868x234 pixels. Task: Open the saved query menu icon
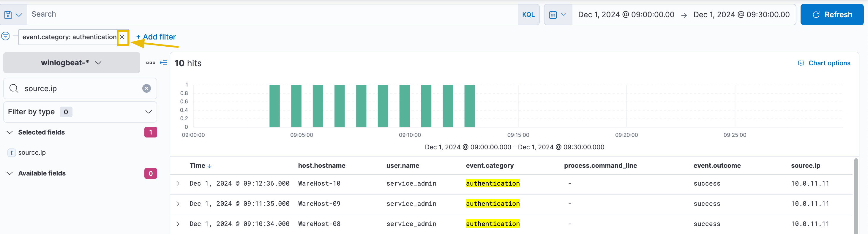[x=13, y=15]
